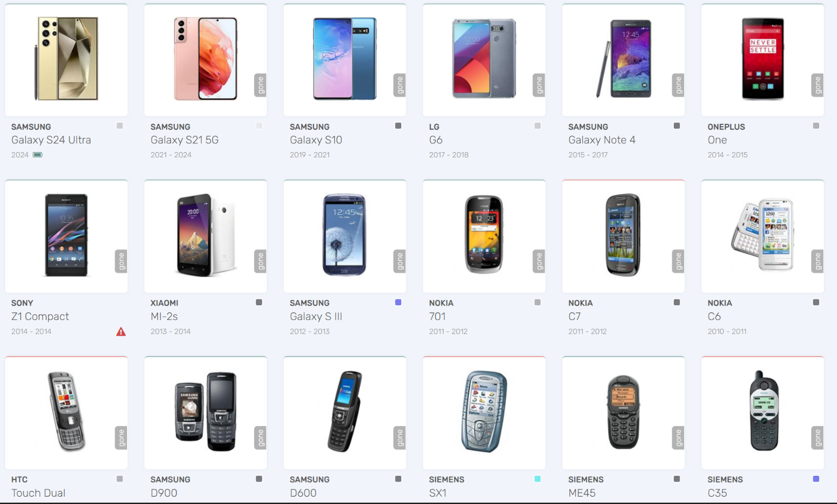Open the Nokia 701 phone thumbnail
This screenshot has height=504, width=837.
tap(484, 235)
